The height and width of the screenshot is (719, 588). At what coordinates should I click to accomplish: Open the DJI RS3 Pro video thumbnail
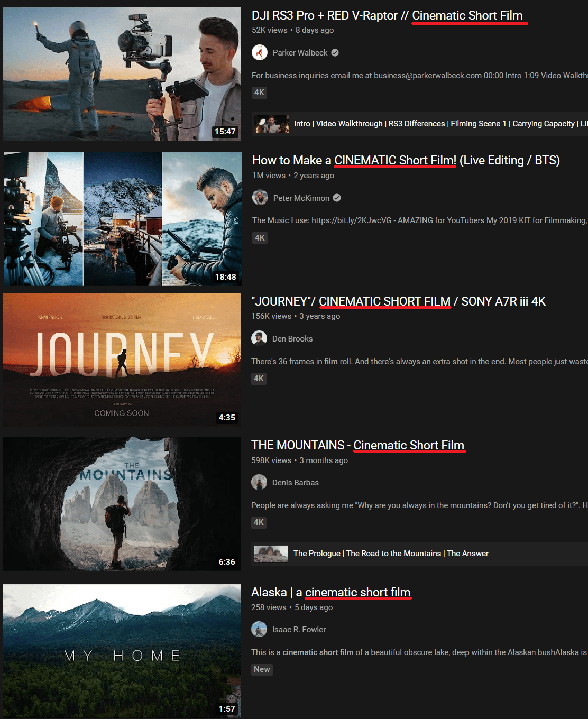coord(122,74)
